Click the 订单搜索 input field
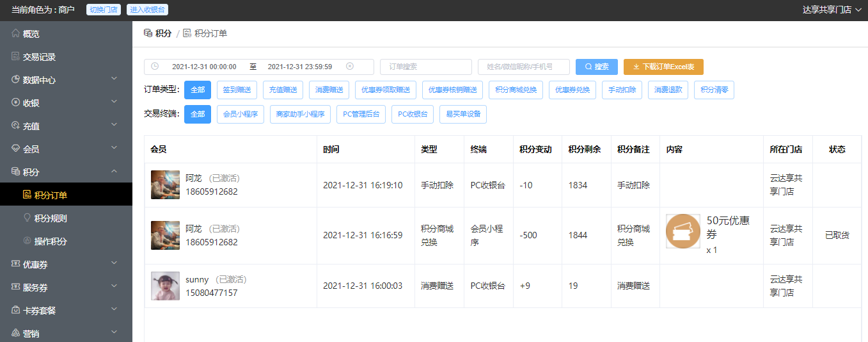 426,67
